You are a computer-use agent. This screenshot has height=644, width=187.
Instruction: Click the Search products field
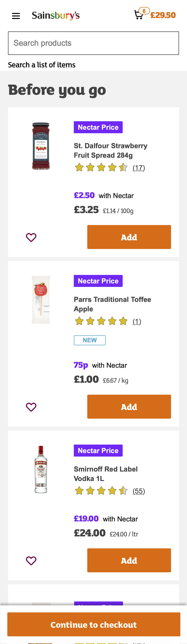[x=93, y=43]
